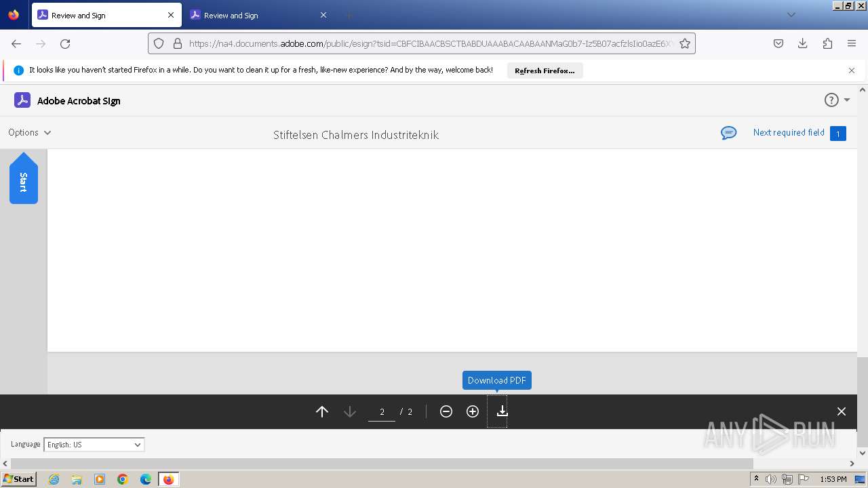Bookmark this page with the star icon
Viewport: 868px width, 488px height.
[x=685, y=43]
